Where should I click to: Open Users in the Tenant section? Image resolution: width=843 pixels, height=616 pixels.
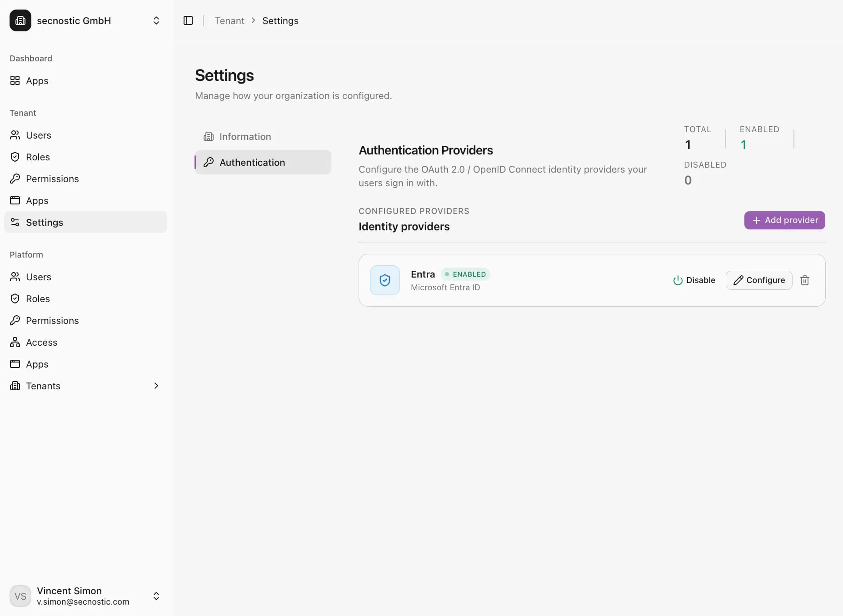(86, 135)
